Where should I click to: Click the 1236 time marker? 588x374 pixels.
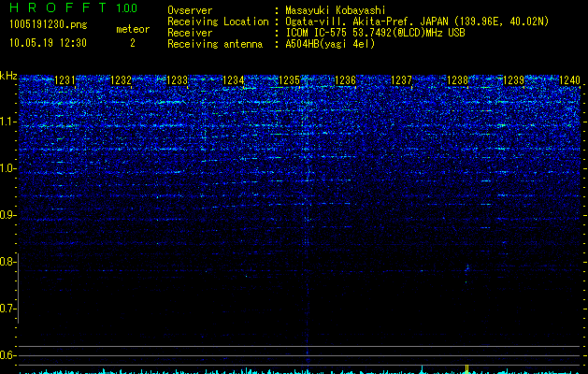[345, 80]
